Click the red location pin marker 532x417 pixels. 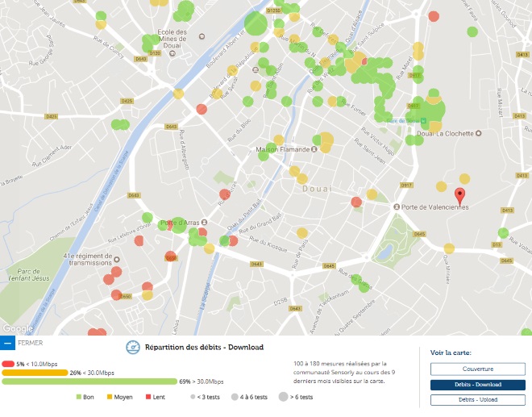459,196
